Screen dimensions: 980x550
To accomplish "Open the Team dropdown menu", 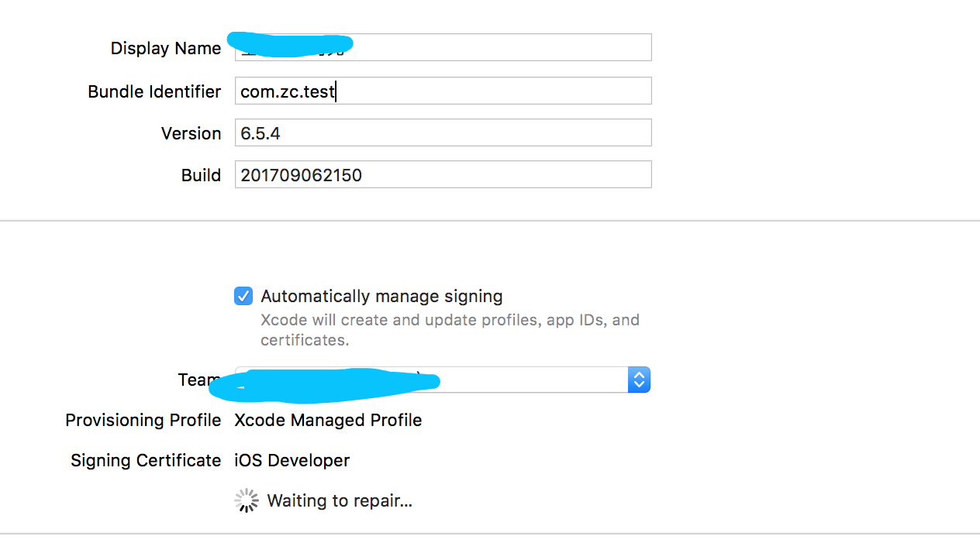I will point(443,380).
